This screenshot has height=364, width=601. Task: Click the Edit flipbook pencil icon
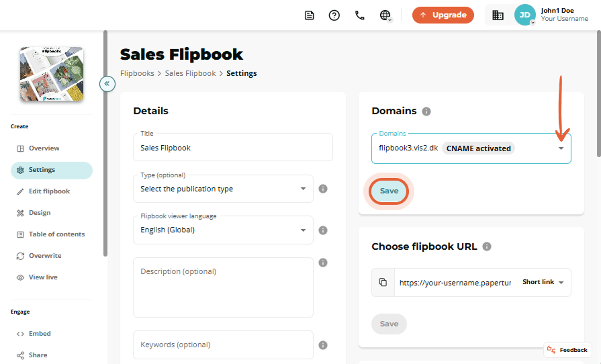click(20, 191)
